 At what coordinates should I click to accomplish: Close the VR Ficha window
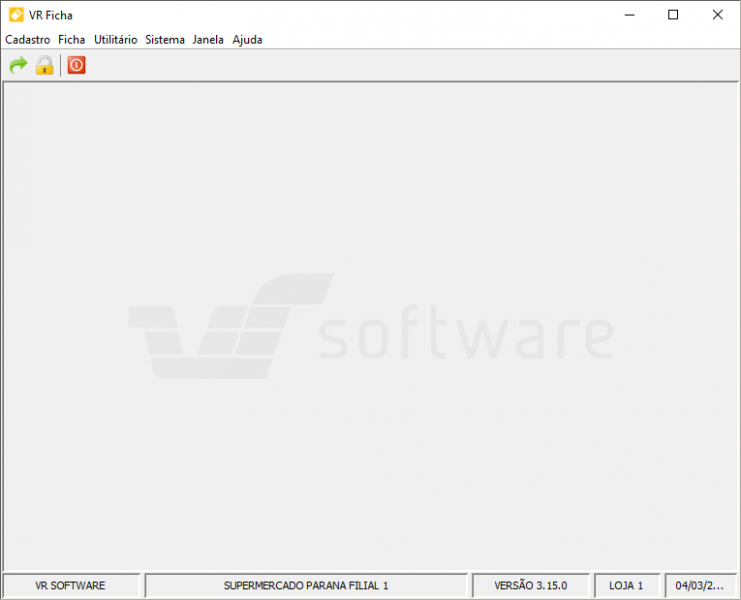[717, 15]
